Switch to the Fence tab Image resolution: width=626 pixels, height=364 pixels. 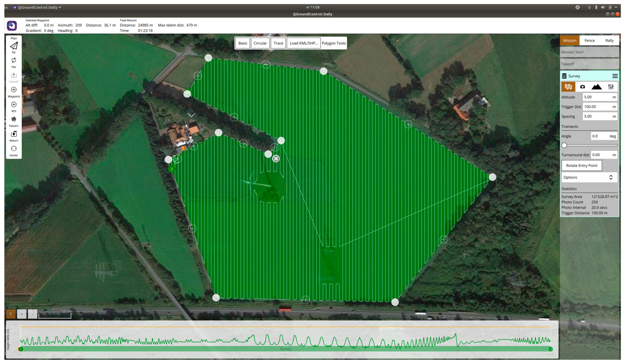(x=589, y=40)
